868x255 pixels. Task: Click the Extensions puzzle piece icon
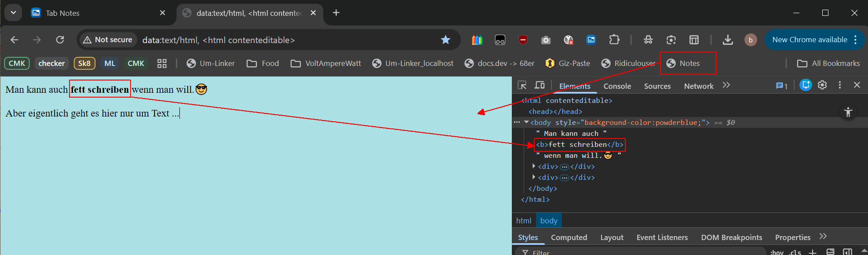[614, 40]
